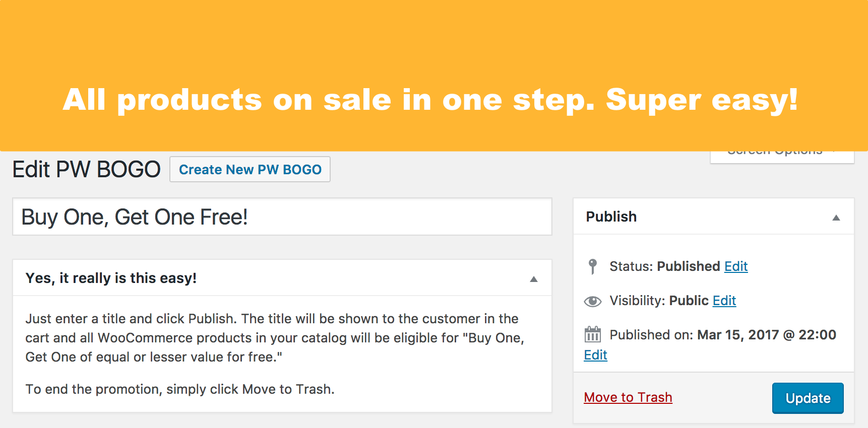Click the orange banner headline text
Image resolution: width=868 pixels, height=428 pixels.
pyautogui.click(x=430, y=99)
